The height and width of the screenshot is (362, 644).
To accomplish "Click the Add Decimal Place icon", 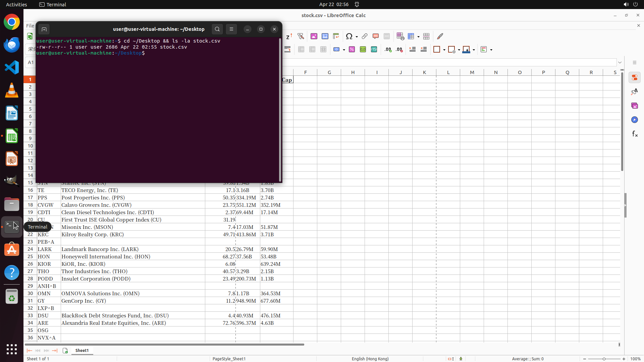I will click(x=388, y=50).
